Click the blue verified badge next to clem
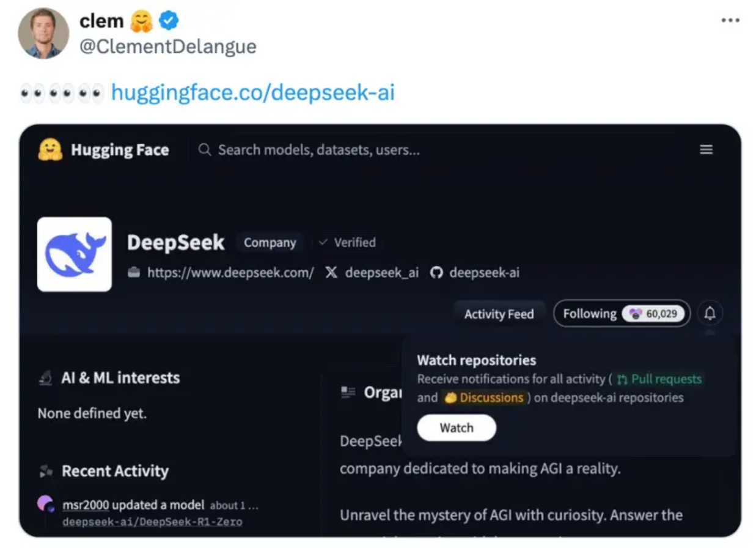This screenshot has width=756, height=551. pyautogui.click(x=169, y=21)
